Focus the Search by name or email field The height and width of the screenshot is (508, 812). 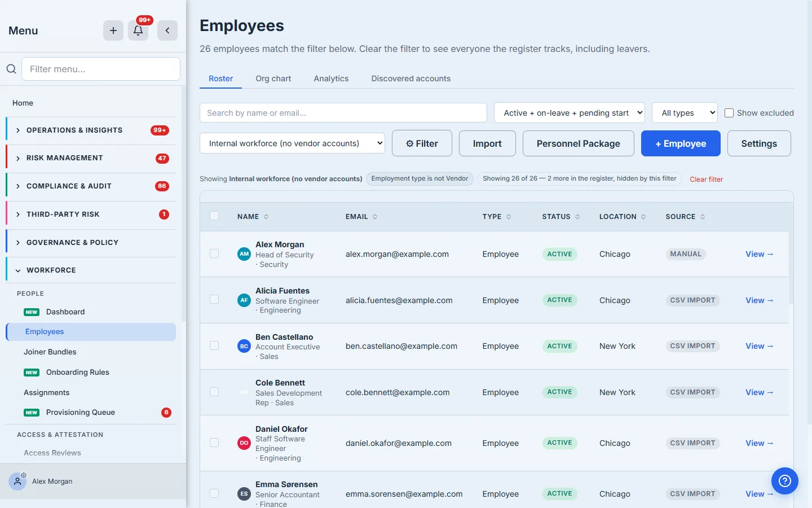pyautogui.click(x=343, y=113)
